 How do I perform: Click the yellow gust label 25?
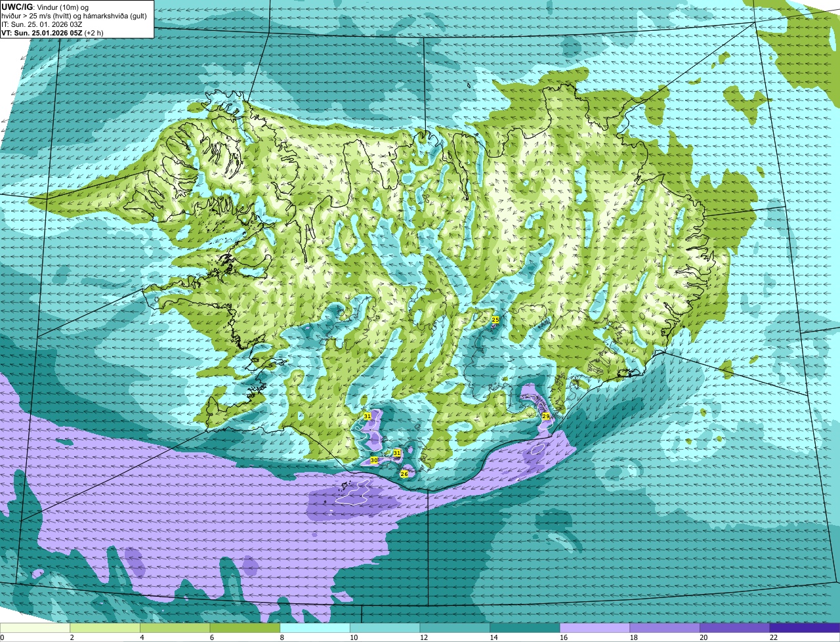coord(495,320)
